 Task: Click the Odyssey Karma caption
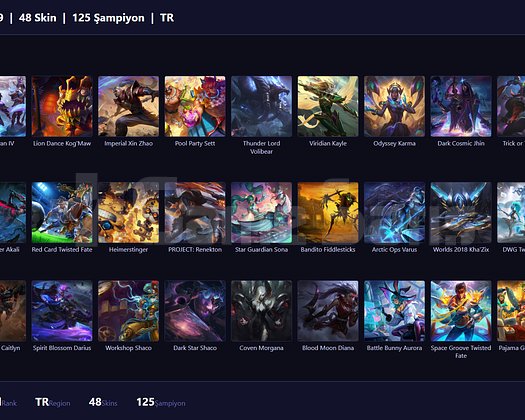pos(394,144)
